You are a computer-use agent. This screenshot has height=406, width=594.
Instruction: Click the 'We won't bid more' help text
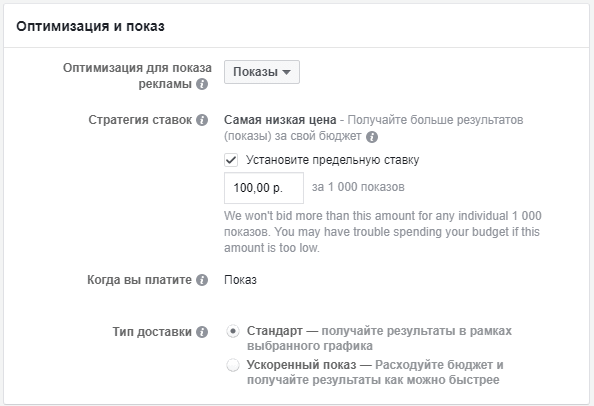(383, 231)
